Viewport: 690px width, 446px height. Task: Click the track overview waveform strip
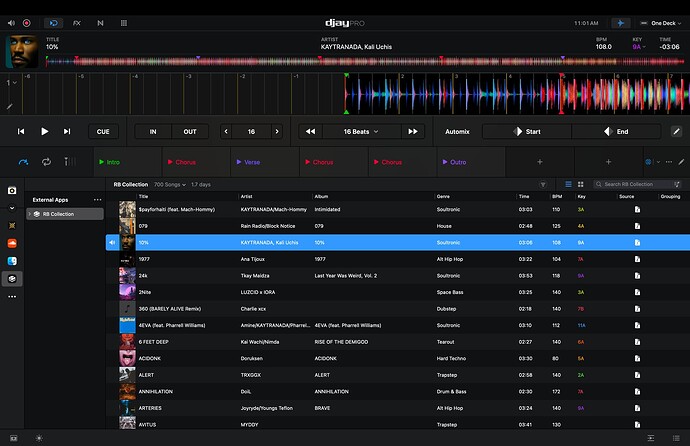pyautogui.click(x=364, y=62)
